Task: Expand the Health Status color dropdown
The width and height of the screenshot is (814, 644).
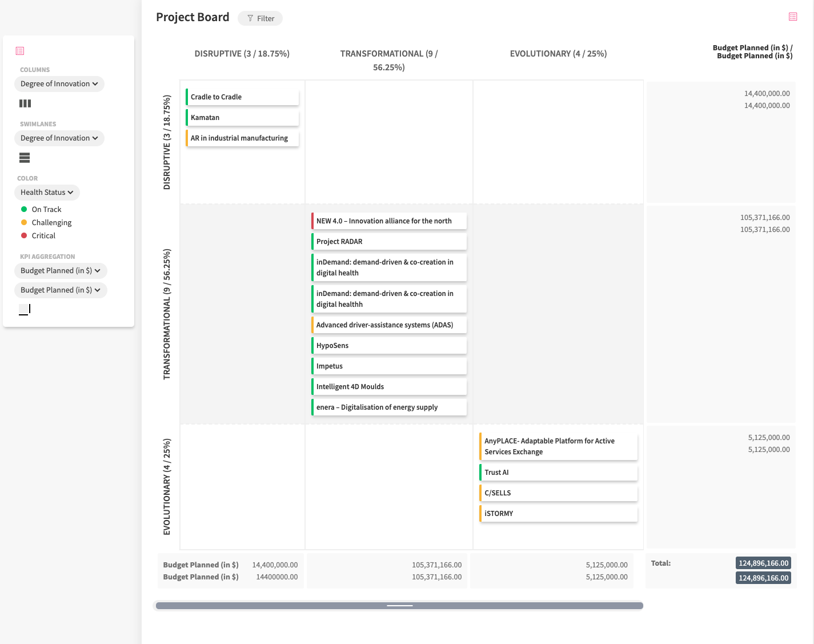Action: [x=47, y=193]
